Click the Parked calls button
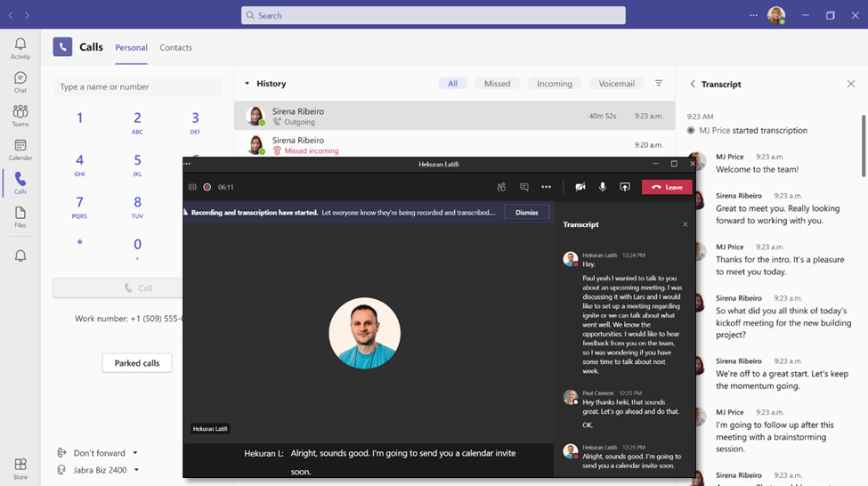This screenshot has width=868, height=486. pos(137,363)
